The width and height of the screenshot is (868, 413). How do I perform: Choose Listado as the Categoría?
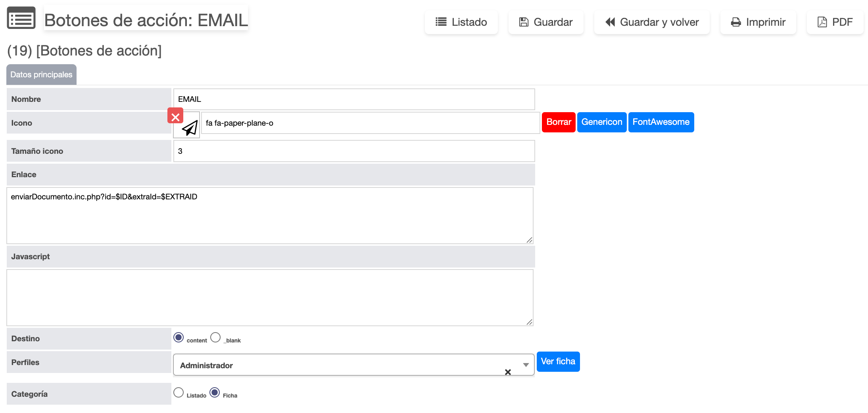click(x=179, y=392)
